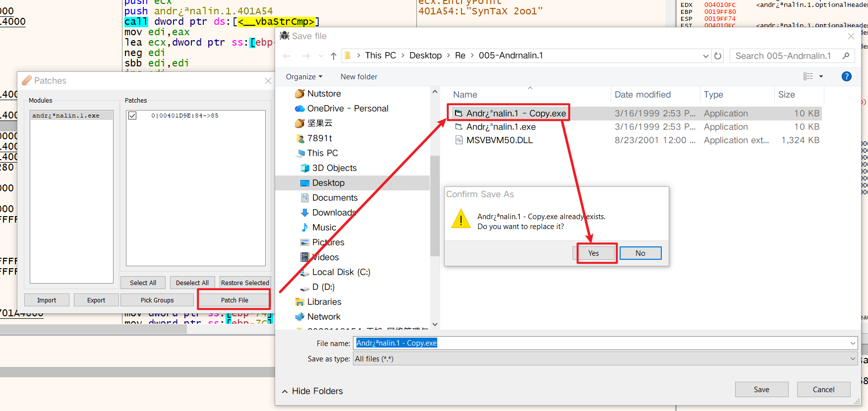Image resolution: width=868 pixels, height=411 pixels.
Task: Click the Libraries icon
Action: 300,302
